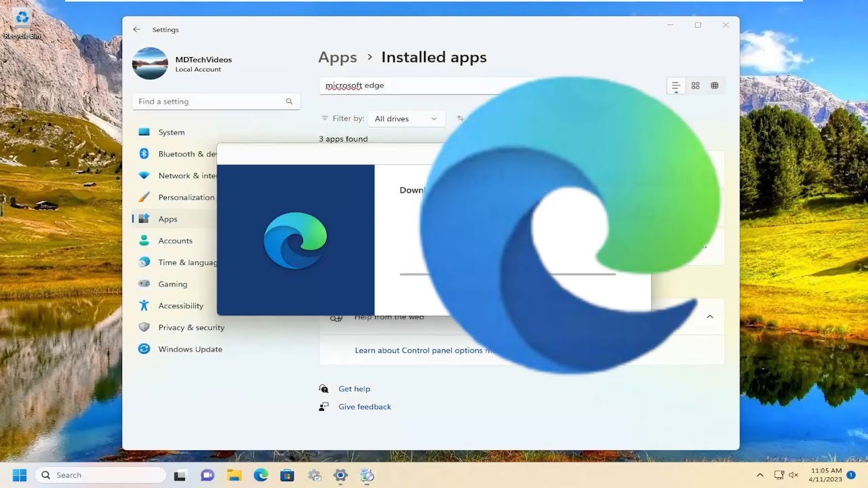
Task: Open the notification badge showing 1
Action: pos(851,475)
